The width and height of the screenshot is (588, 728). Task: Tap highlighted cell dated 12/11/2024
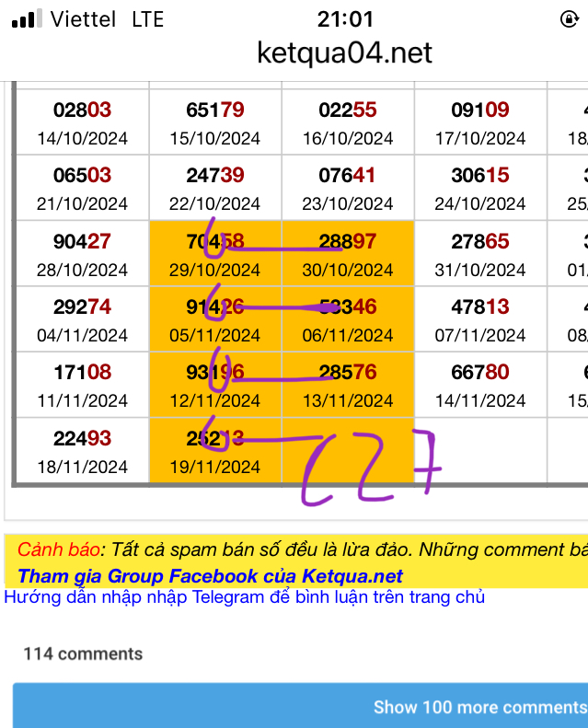click(215, 386)
